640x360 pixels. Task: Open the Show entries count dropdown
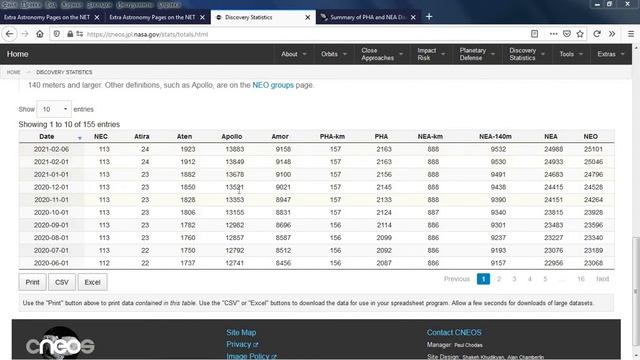click(x=54, y=109)
